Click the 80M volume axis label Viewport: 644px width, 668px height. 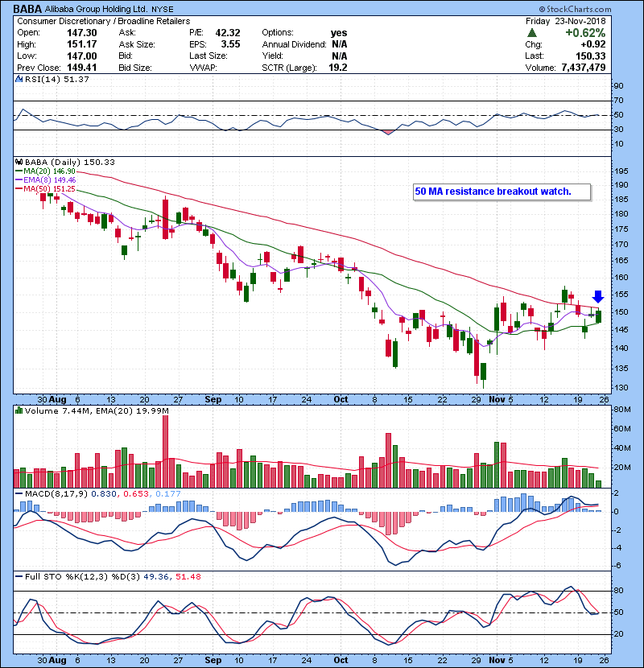[x=621, y=410]
